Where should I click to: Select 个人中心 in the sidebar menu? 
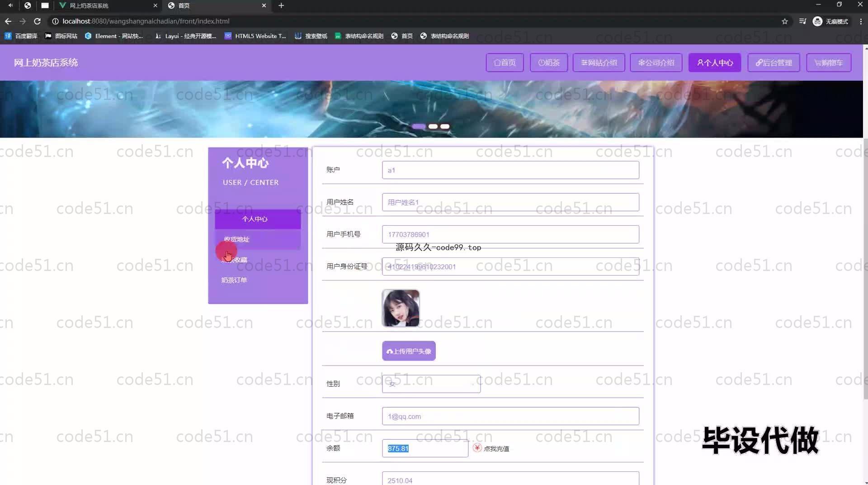click(x=258, y=219)
